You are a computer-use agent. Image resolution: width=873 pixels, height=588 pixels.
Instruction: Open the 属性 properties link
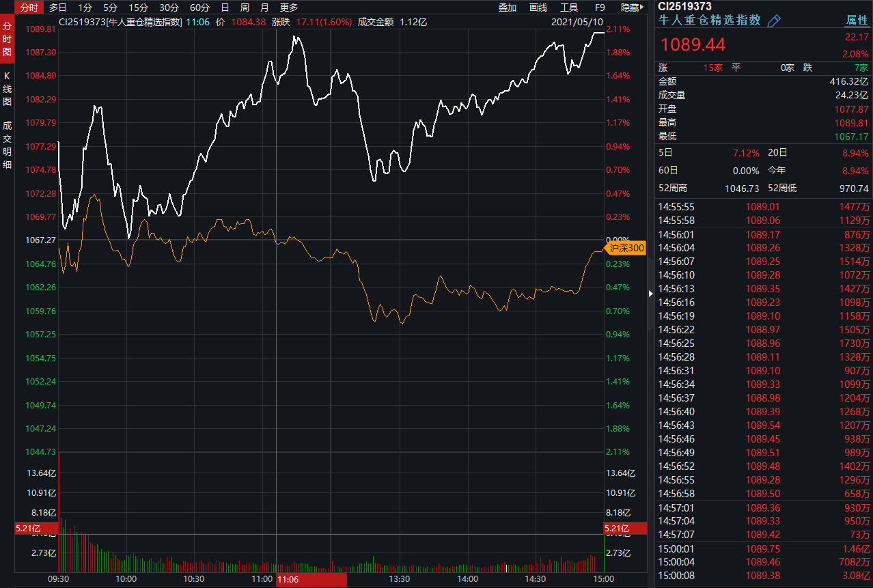coord(857,20)
